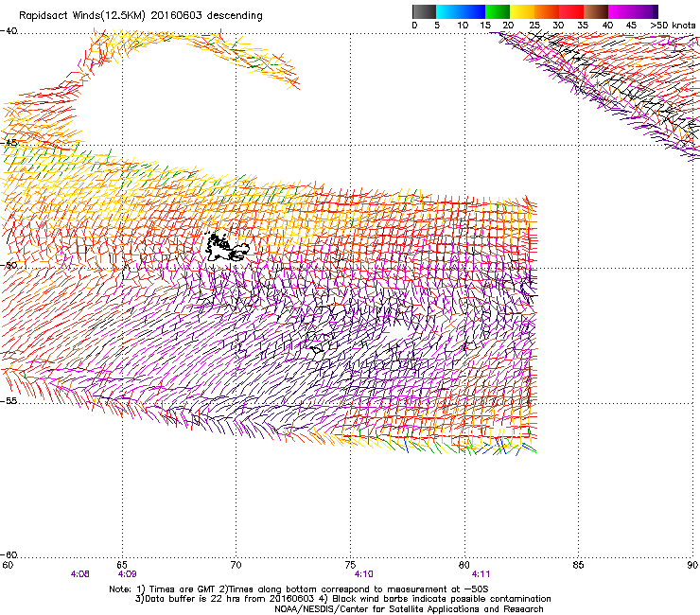Click the small island outline near 73E, 53S
The width and height of the screenshot is (700, 615).
(318, 348)
